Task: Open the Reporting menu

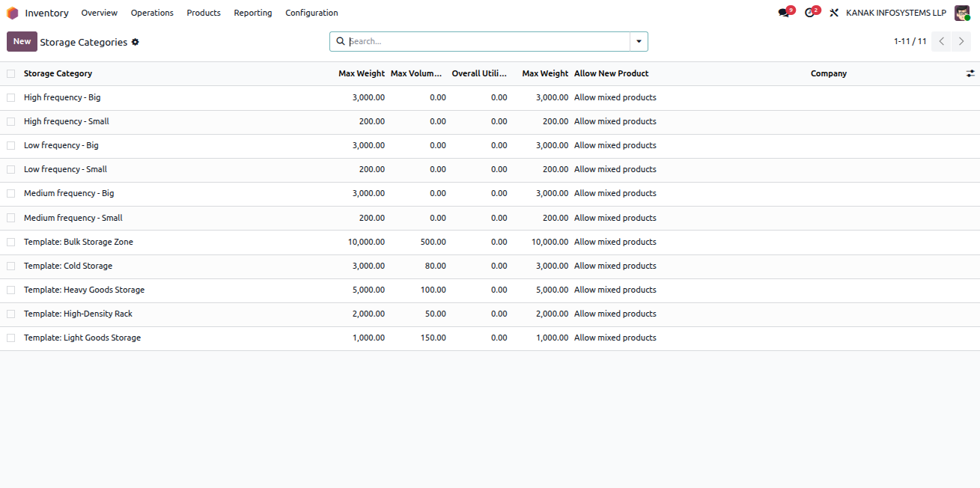Action: coord(253,13)
